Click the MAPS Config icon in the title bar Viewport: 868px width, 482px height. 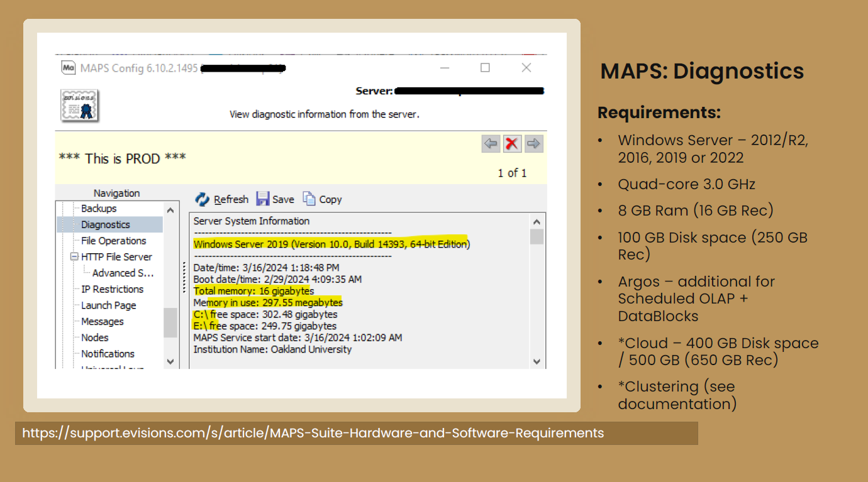(69, 67)
